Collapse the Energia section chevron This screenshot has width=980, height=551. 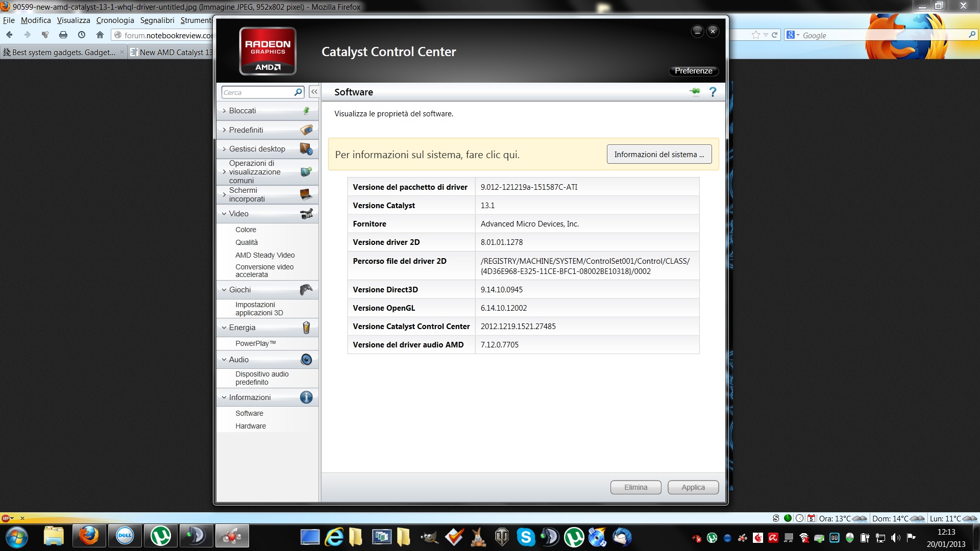(x=224, y=328)
